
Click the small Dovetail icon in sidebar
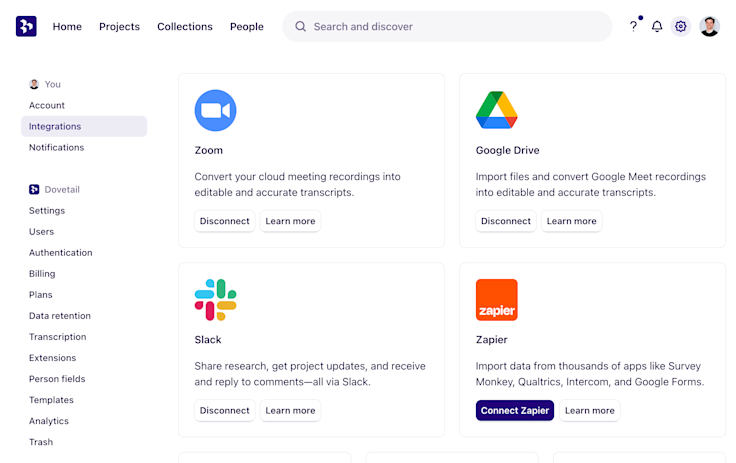tap(34, 189)
